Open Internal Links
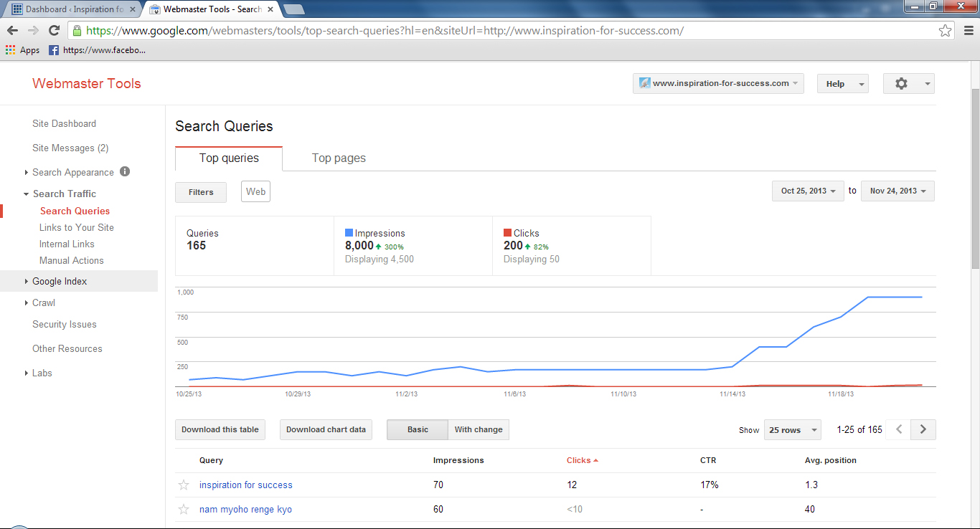Screen dimensions: 980x529 pyautogui.click(x=67, y=244)
